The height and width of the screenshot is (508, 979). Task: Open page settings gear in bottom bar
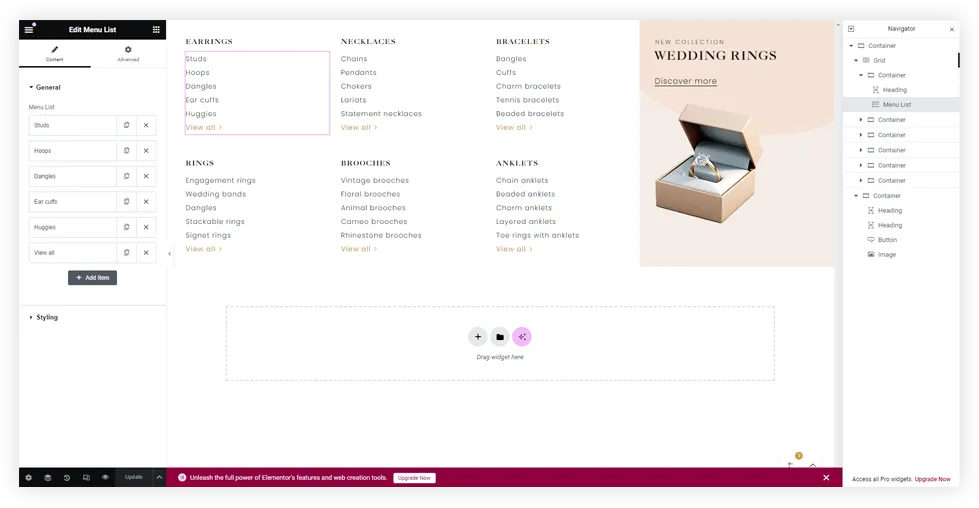28,478
